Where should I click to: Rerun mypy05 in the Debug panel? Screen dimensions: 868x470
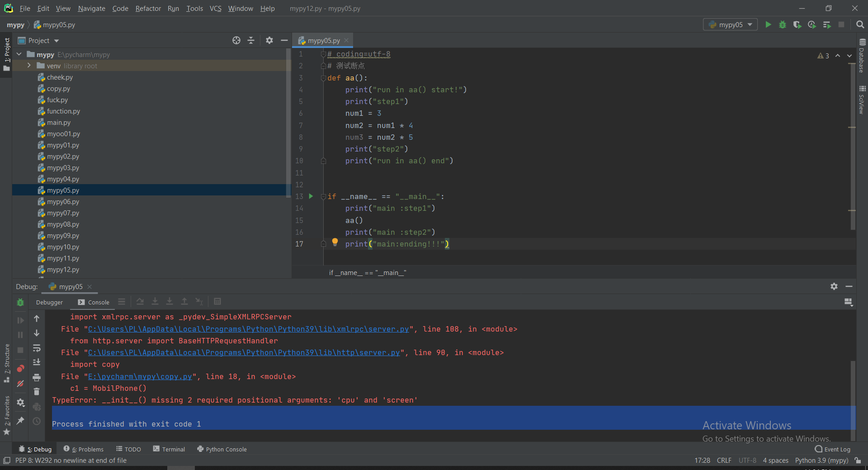tap(20, 302)
